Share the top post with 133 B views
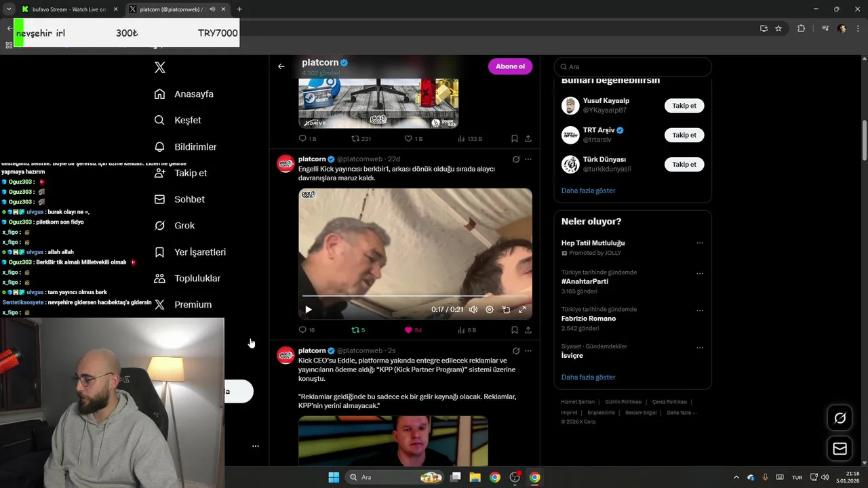Screen dimensions: 868x488 coord(528,138)
